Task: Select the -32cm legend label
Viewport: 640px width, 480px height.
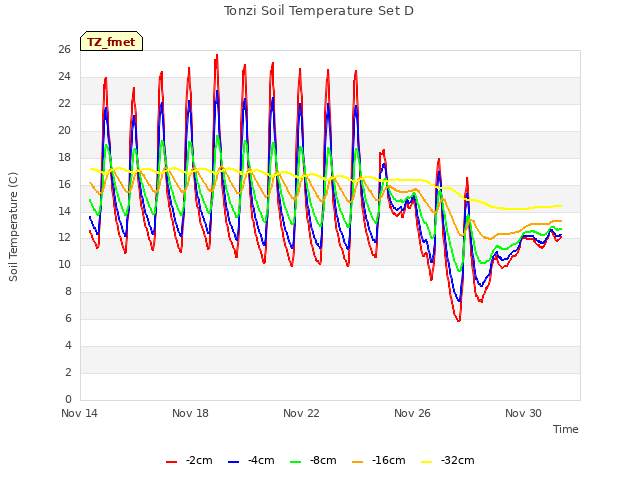Action: [458, 460]
